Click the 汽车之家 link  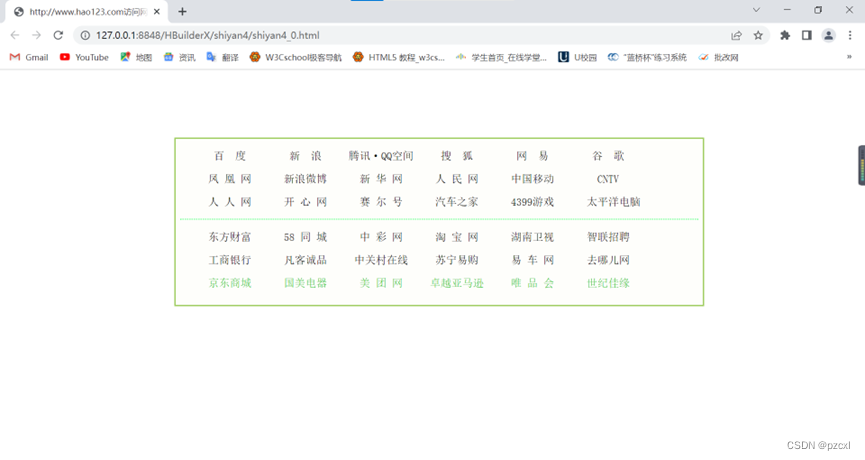click(x=457, y=202)
